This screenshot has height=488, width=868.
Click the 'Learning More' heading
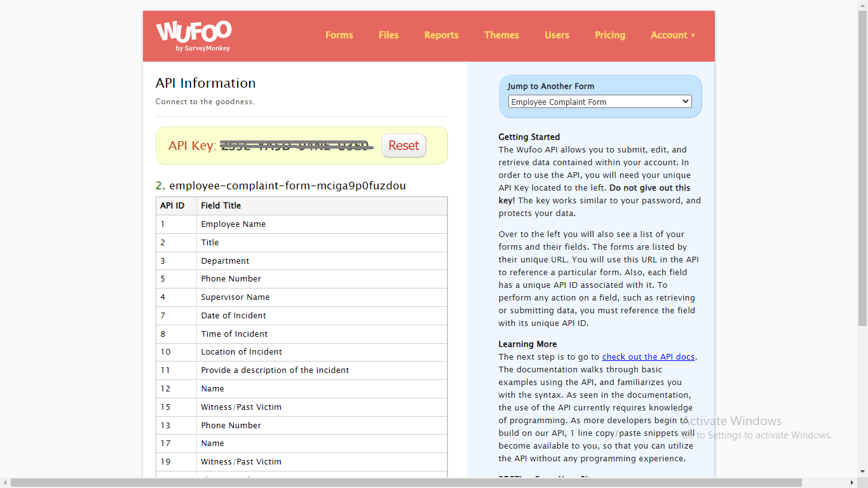[x=527, y=344]
